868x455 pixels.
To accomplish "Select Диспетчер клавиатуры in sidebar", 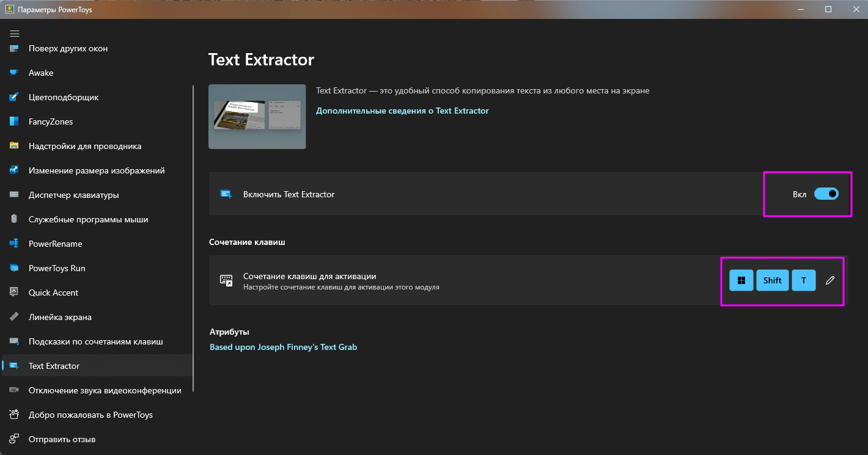I will pyautogui.click(x=97, y=195).
